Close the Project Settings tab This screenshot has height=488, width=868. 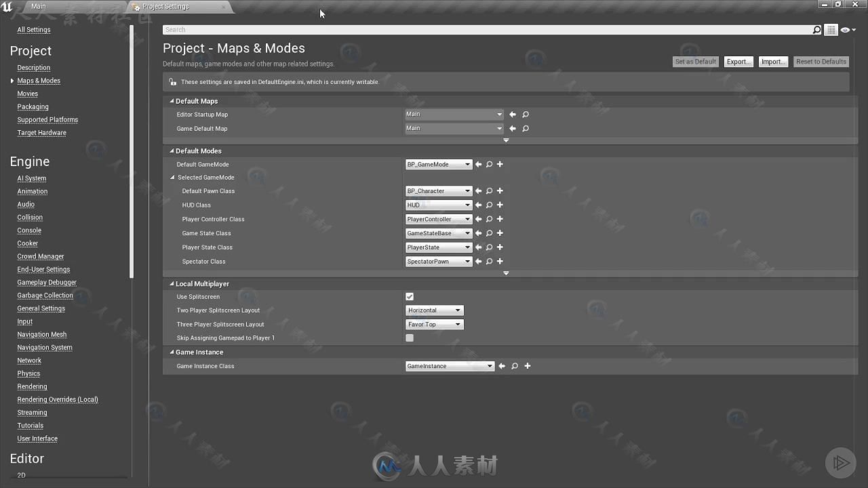[x=224, y=7]
